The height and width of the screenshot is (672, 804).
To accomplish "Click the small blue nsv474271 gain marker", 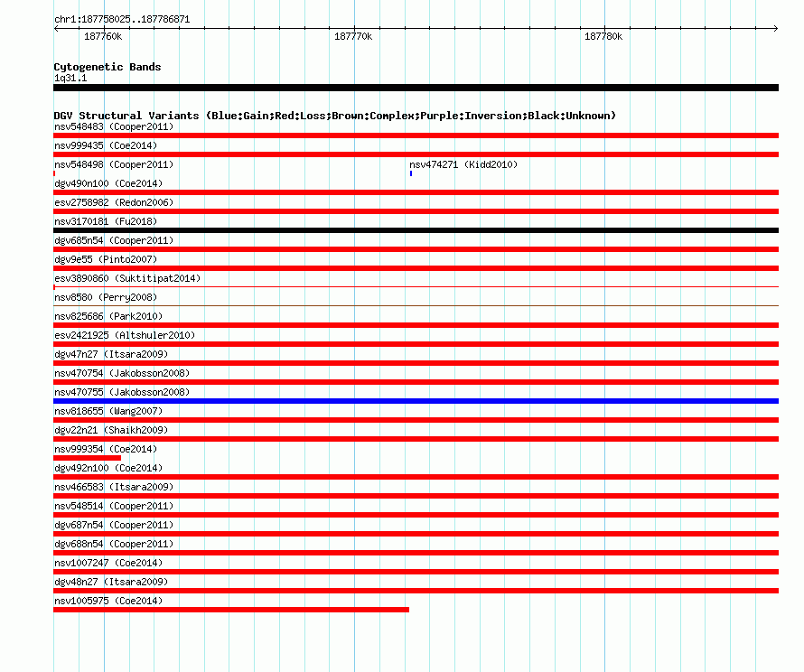I will tap(411, 173).
